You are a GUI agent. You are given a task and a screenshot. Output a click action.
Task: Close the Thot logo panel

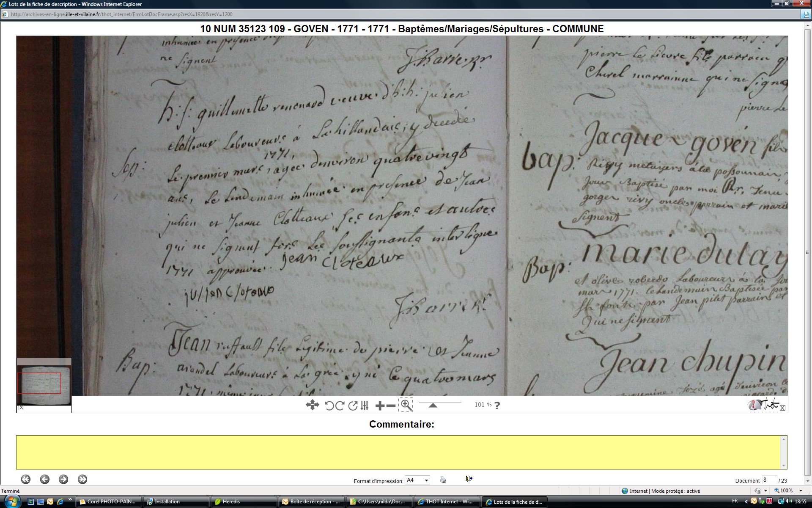coord(782,408)
